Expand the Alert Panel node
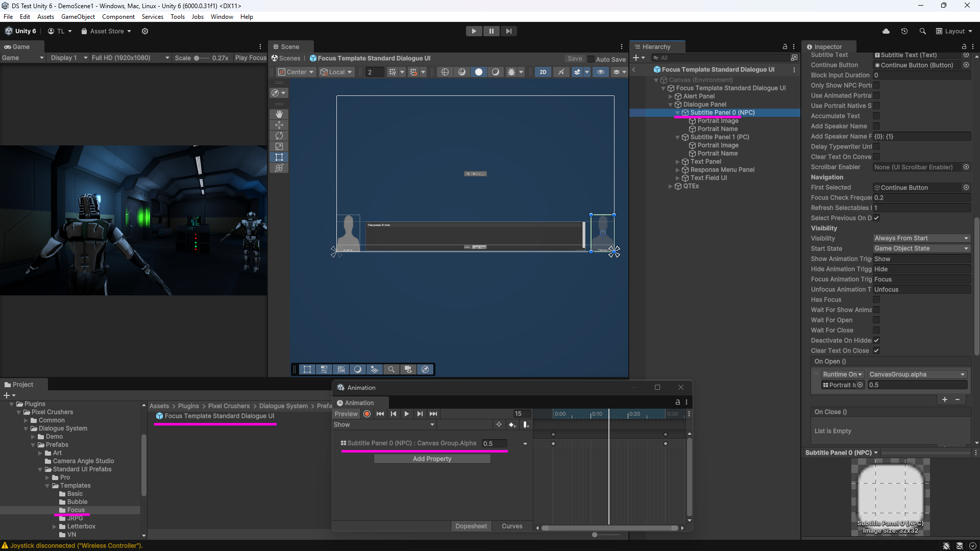The height and width of the screenshot is (551, 980). [670, 96]
